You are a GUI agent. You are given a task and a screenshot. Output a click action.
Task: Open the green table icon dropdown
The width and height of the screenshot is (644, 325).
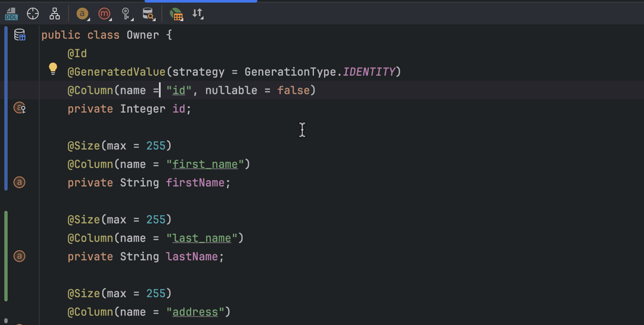pyautogui.click(x=176, y=14)
